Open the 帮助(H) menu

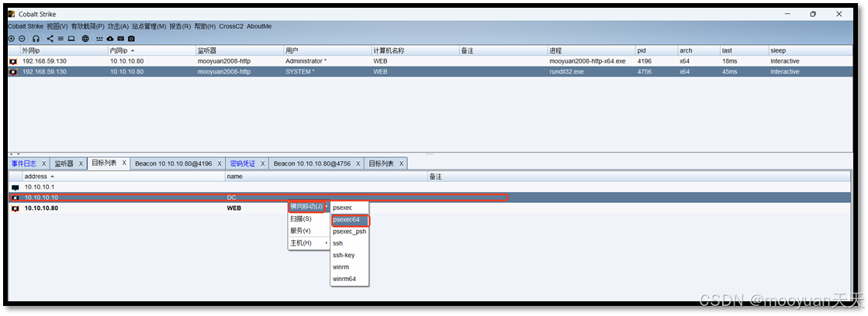tap(205, 26)
